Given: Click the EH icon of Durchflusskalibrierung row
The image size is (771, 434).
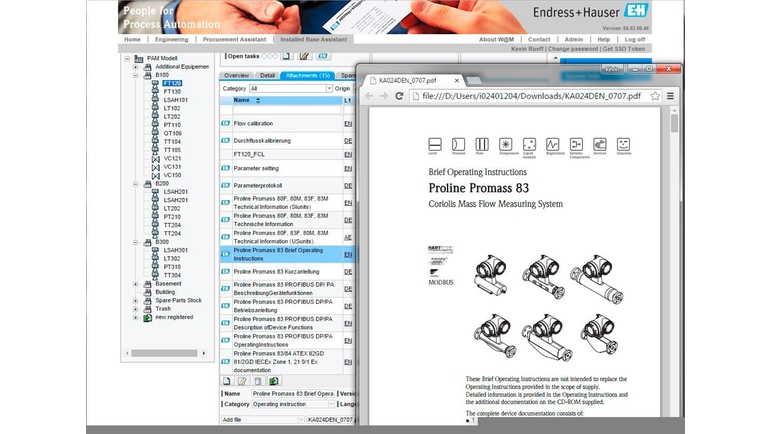Looking at the screenshot, I should (226, 141).
